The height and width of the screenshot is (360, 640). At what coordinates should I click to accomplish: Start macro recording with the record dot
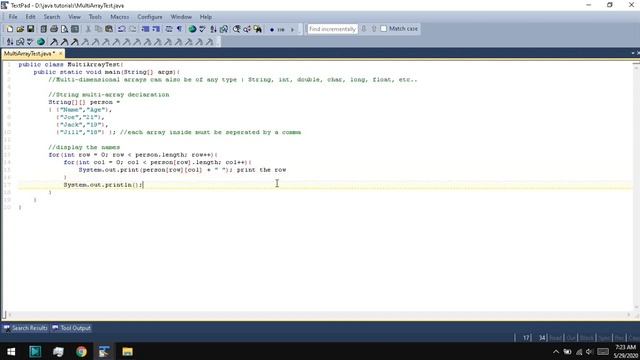pos(272,29)
